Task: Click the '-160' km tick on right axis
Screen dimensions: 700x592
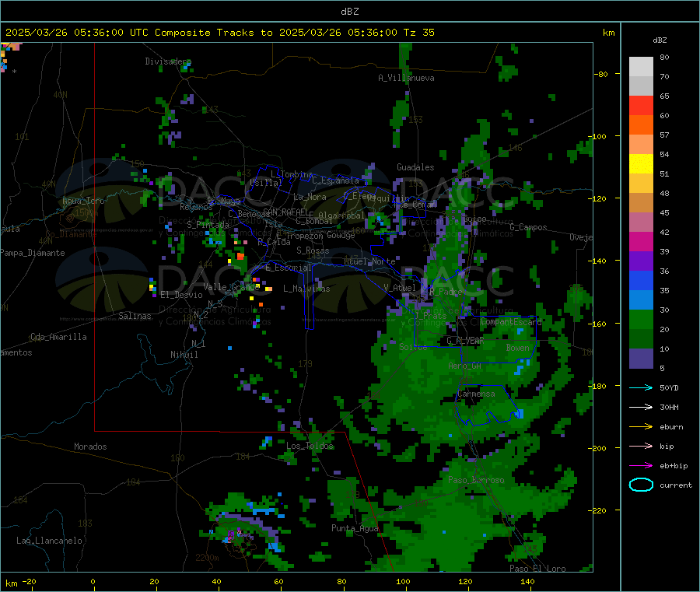Action: 600,324
